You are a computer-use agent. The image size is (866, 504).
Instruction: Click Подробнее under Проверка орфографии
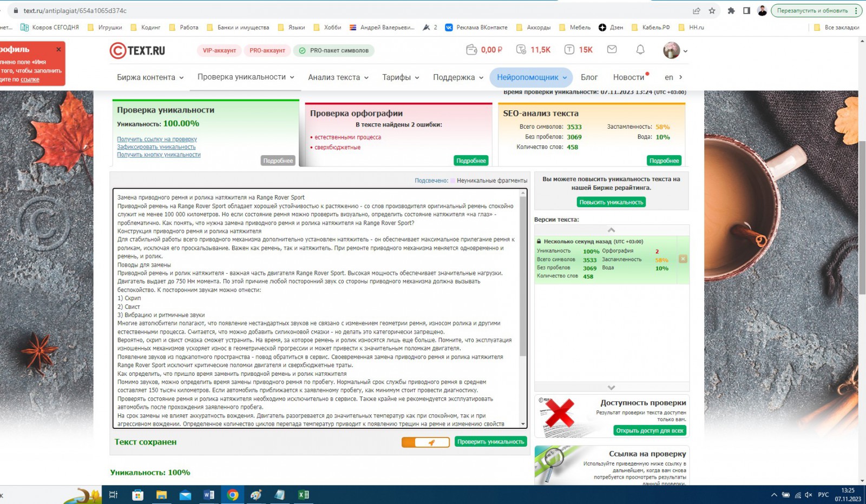click(x=471, y=161)
